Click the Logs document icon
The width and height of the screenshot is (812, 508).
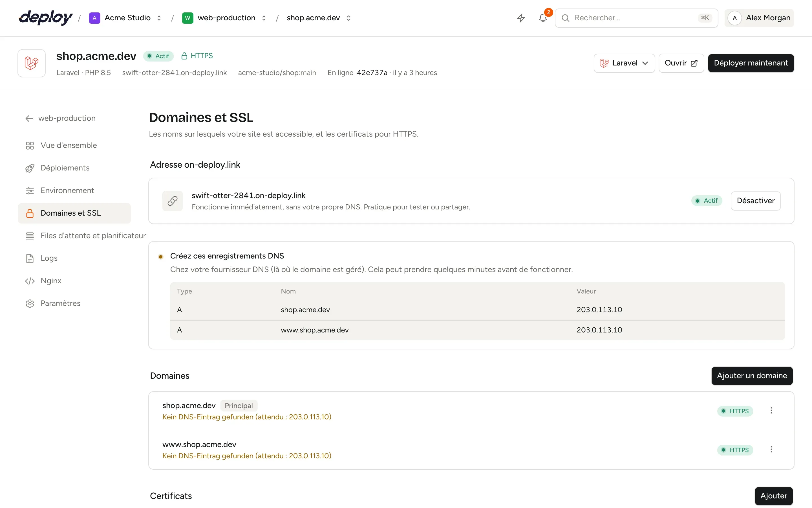(30, 258)
